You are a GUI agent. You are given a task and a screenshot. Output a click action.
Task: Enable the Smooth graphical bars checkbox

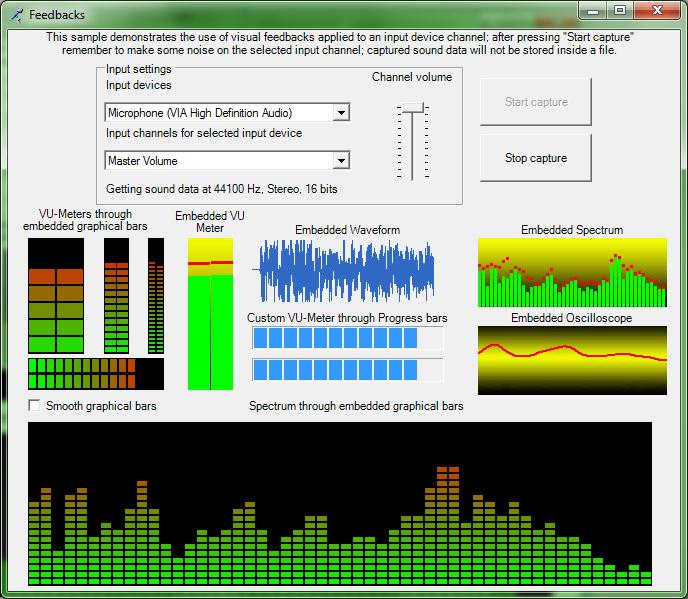[x=36, y=406]
